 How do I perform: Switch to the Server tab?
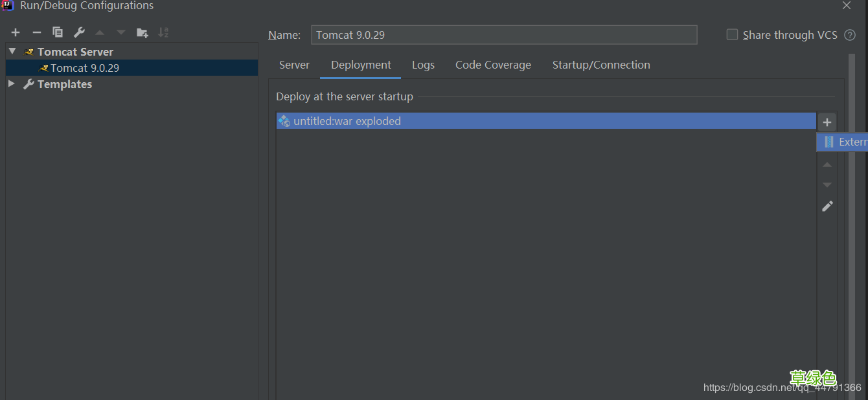click(294, 65)
